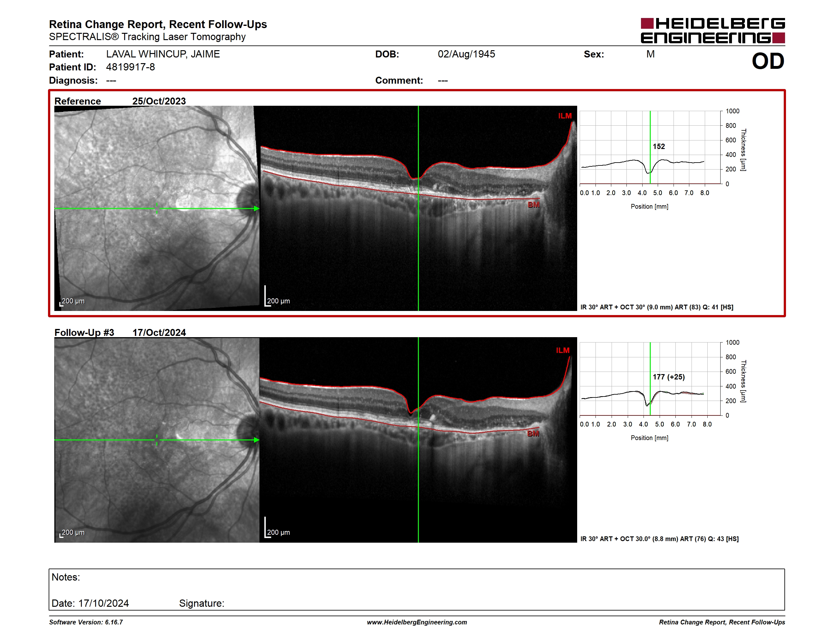This screenshot has width=834, height=644.
Task: Click the Follow-Up #3 OCT B-scan image
Action: (x=418, y=440)
